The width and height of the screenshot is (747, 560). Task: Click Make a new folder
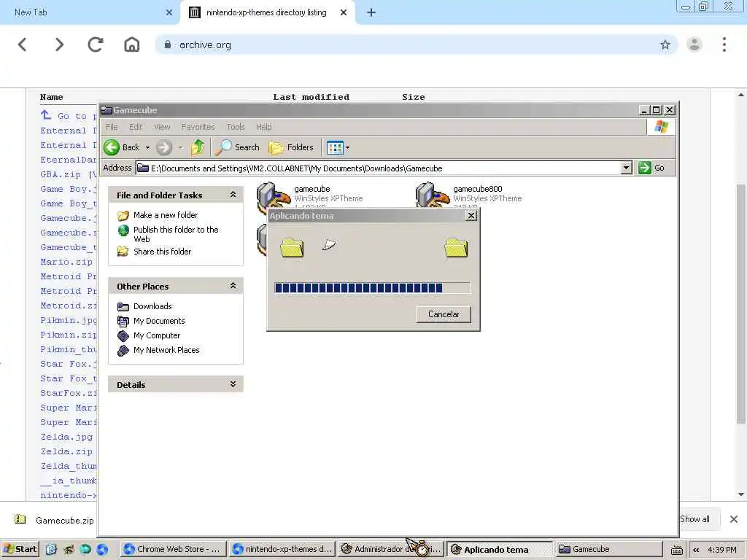click(166, 215)
